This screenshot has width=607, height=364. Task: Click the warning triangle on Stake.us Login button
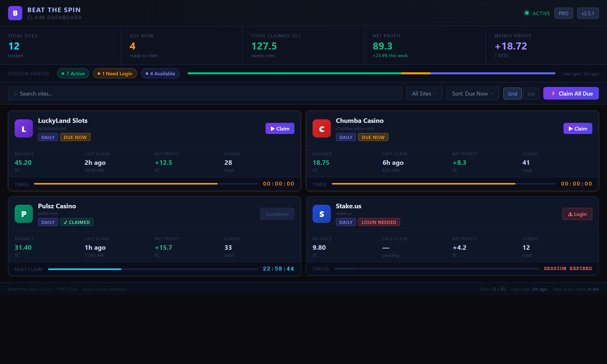tap(570, 214)
